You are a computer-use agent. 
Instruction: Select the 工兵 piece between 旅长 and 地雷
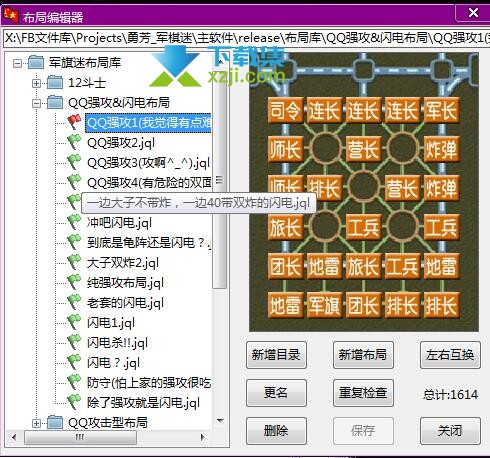pyautogui.click(x=402, y=266)
